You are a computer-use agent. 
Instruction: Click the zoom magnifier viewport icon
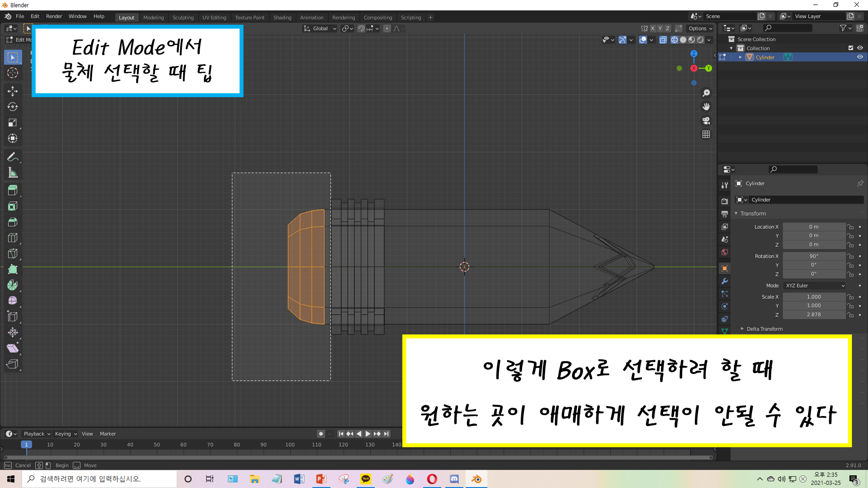point(706,93)
